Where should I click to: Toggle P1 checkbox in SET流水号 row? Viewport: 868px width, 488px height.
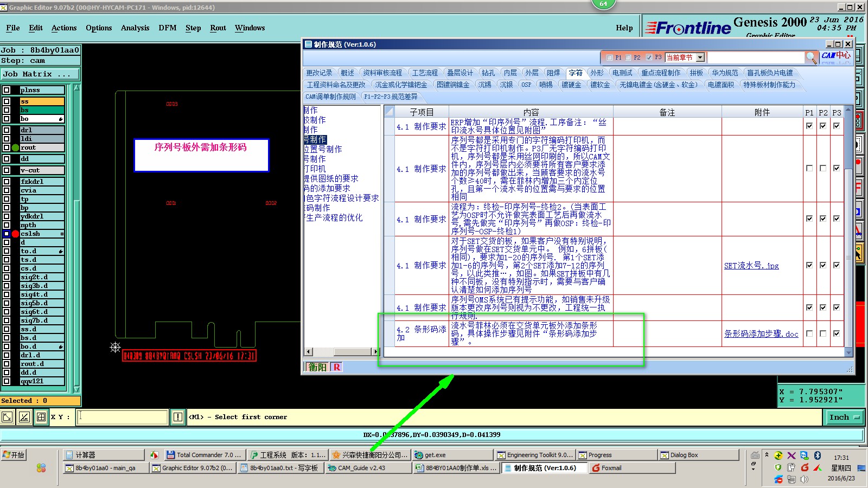(x=809, y=265)
